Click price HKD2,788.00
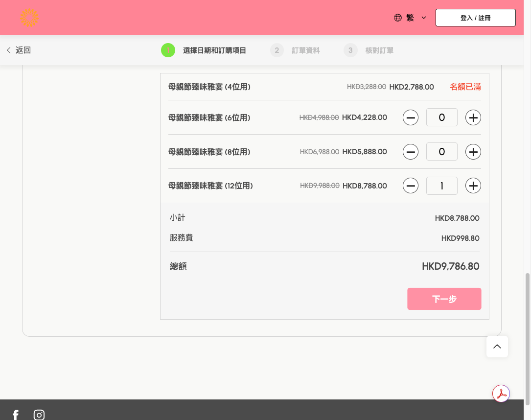The height and width of the screenshot is (420, 531). (x=412, y=87)
